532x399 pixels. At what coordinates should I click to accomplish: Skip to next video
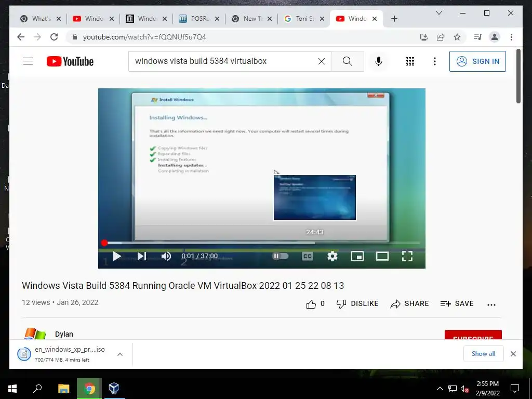coord(142,256)
